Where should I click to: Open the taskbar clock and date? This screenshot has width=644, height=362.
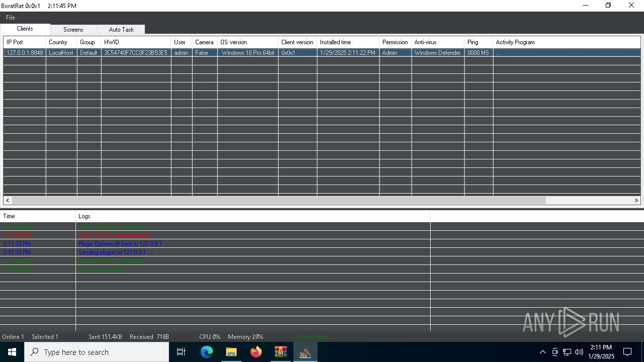[601, 352]
